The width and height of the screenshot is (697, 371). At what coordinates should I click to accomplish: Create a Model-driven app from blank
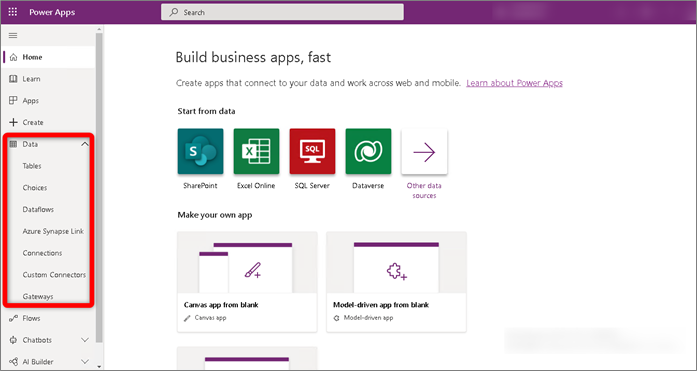tap(397, 282)
